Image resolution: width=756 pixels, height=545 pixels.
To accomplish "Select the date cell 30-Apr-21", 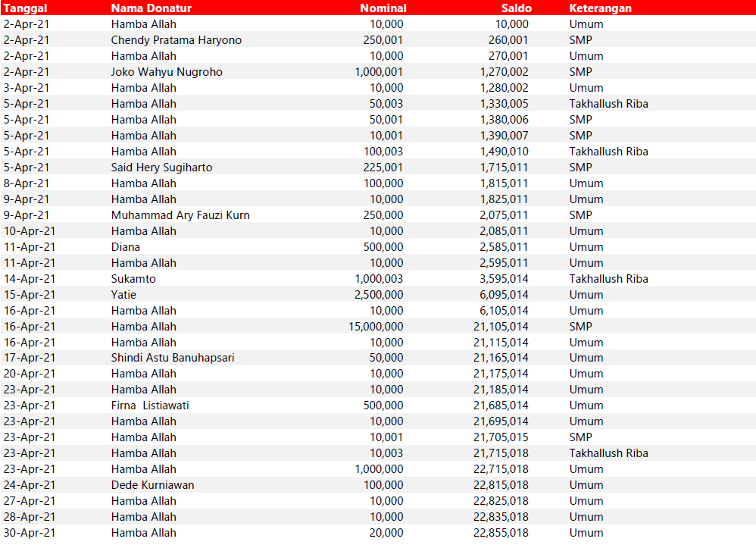I will 30,533.
